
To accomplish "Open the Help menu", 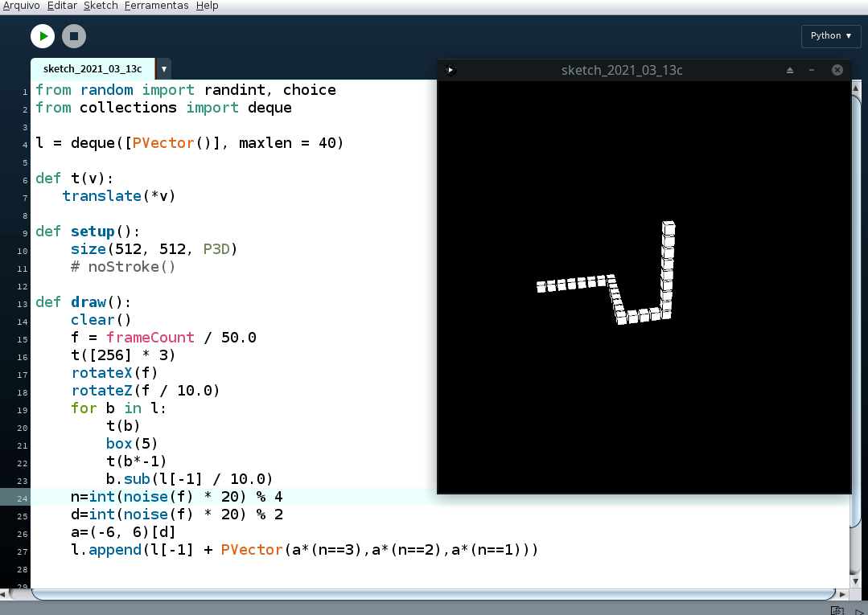I will click(x=207, y=6).
